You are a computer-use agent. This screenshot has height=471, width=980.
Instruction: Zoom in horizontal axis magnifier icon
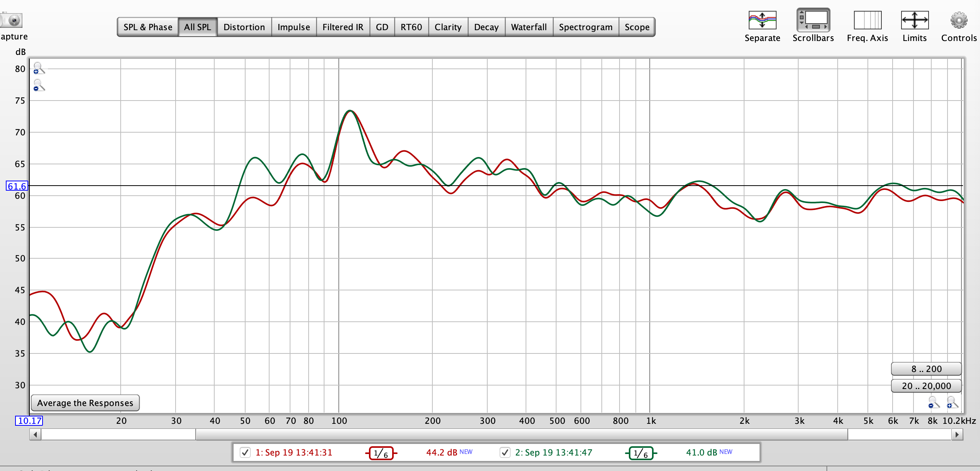953,403
